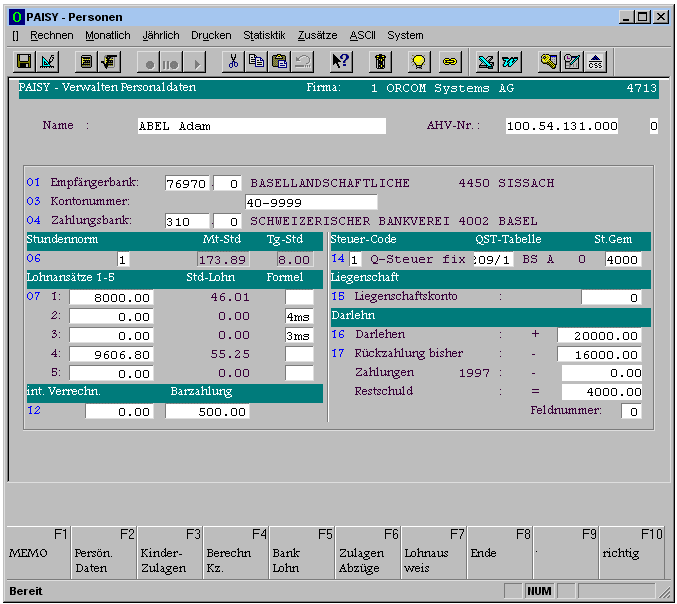Click Lohnansatz 1 field 8000.00
The height and width of the screenshot is (604, 677).
tap(111, 297)
